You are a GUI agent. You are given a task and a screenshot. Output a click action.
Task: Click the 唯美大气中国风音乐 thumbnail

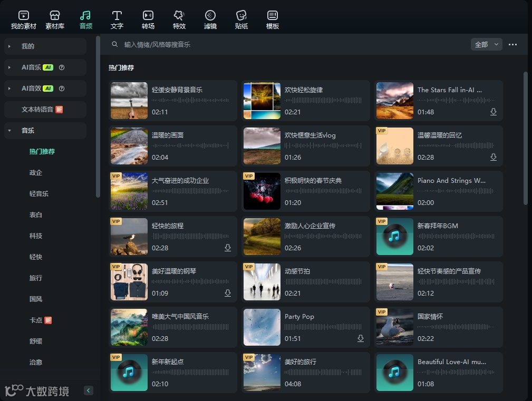[x=129, y=327]
